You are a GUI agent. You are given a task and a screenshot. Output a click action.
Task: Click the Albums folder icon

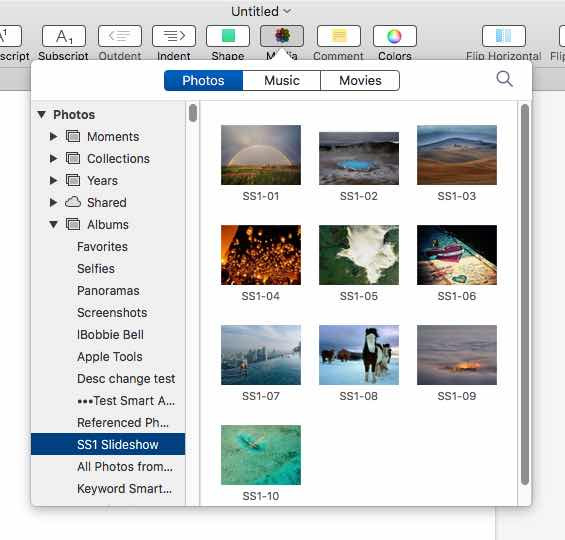73,224
